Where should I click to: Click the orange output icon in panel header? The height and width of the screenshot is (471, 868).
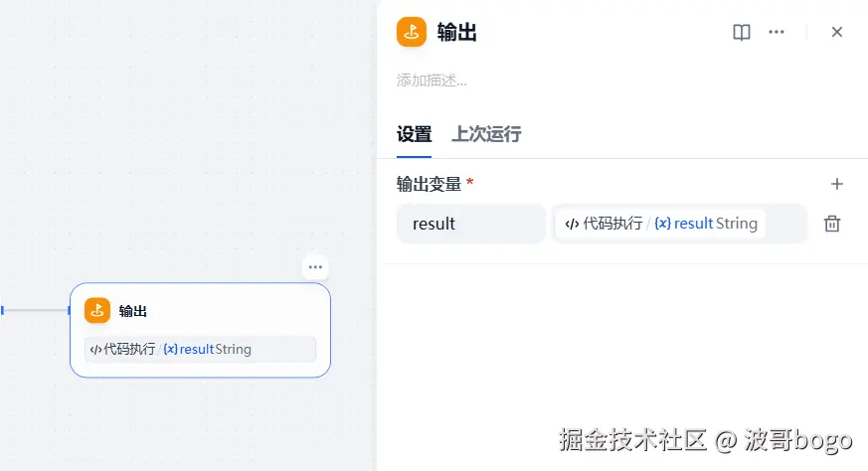(412, 32)
